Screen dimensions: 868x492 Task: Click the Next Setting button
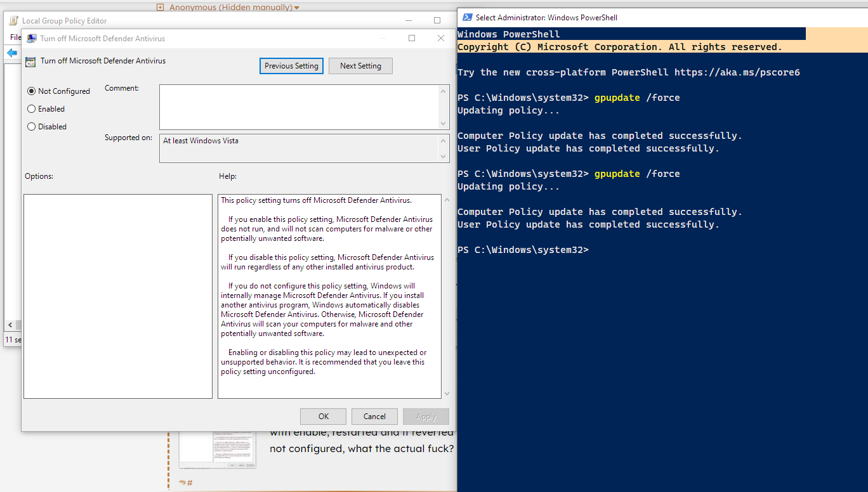pos(360,66)
